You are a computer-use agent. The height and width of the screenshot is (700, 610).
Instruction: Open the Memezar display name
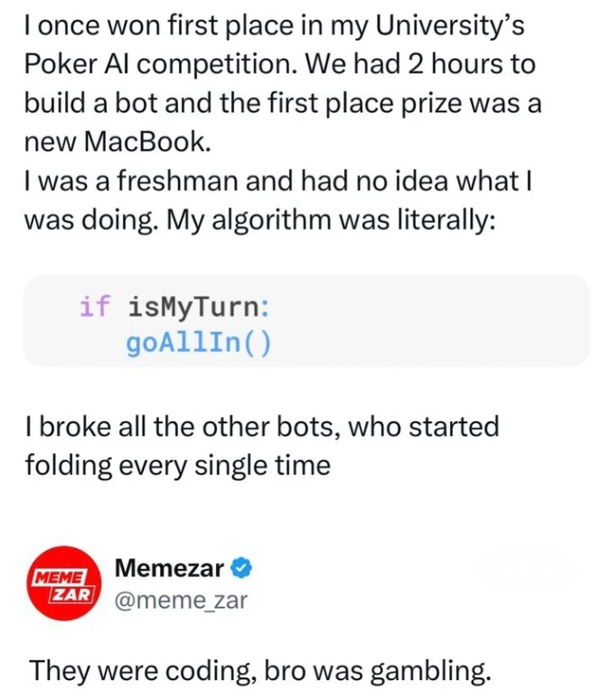170,568
